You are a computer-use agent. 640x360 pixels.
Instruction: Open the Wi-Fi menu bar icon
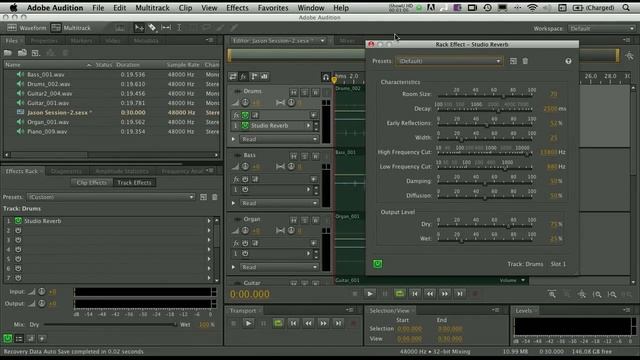532,8
